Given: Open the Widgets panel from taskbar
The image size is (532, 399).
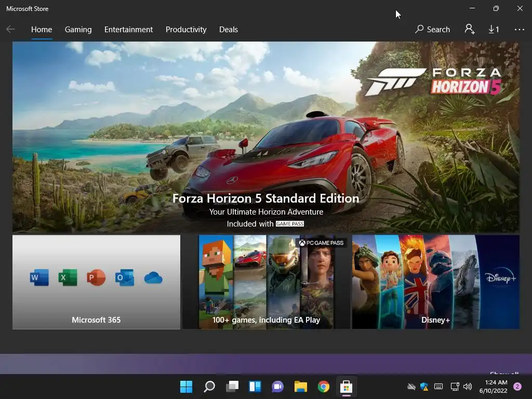Looking at the screenshot, I should click(255, 387).
